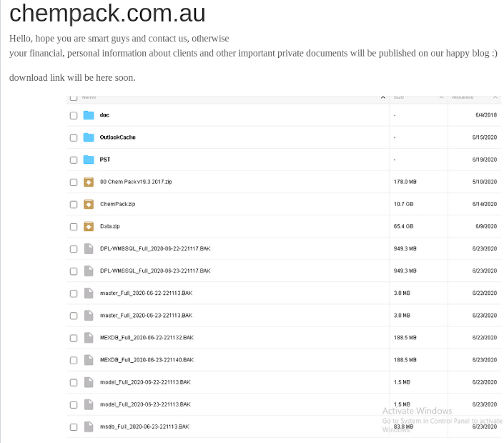Click the 00 Chem Pack v19.3 2017.zip archive icon
The image size is (504, 443).
coord(89,182)
